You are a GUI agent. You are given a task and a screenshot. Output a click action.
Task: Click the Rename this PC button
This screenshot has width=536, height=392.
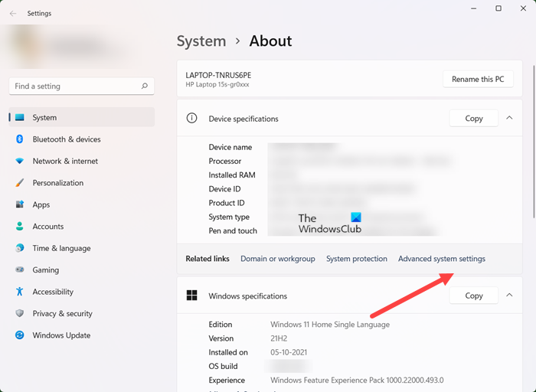pos(478,79)
